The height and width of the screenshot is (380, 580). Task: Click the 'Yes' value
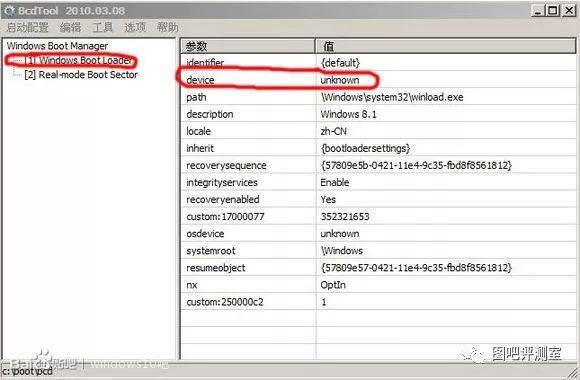328,199
